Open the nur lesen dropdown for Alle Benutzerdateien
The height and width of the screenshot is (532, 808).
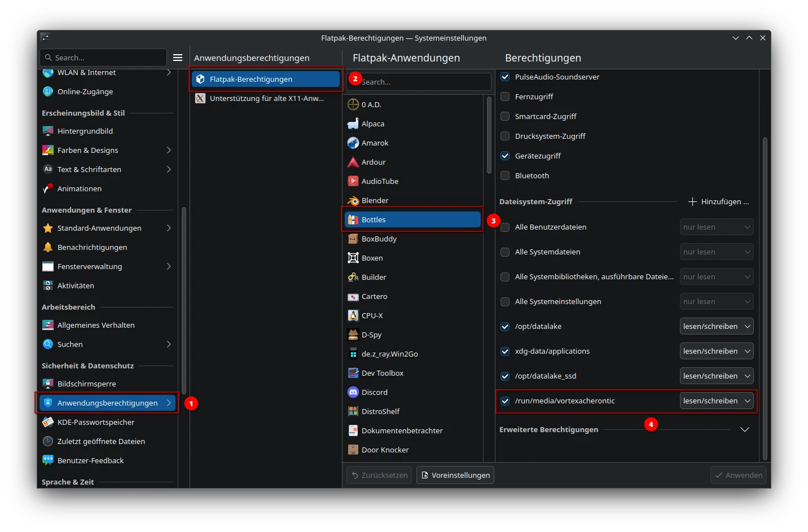click(x=716, y=227)
